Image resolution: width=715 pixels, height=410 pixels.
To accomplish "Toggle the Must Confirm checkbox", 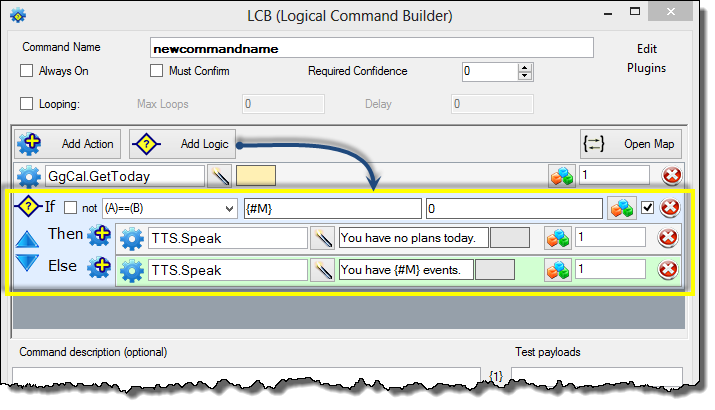I will point(156,71).
